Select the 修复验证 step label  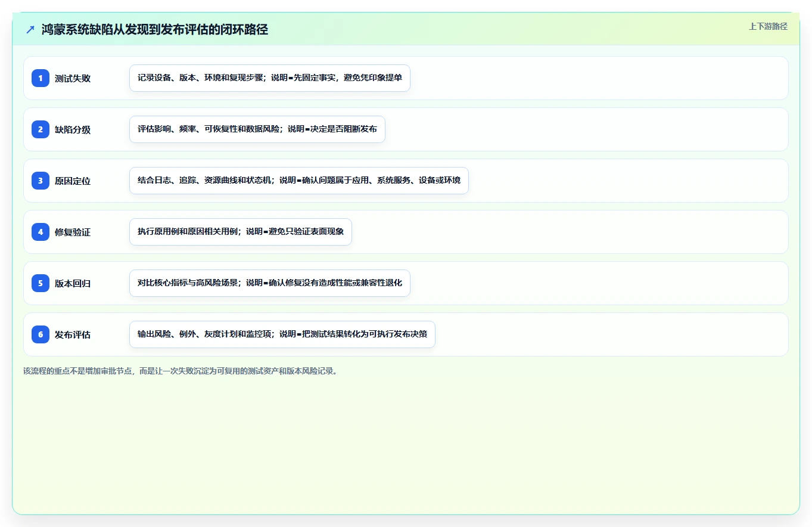pyautogui.click(x=73, y=232)
